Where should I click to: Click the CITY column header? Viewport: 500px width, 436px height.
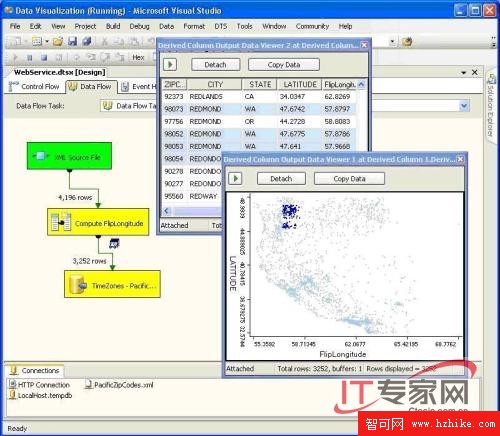[x=215, y=84]
